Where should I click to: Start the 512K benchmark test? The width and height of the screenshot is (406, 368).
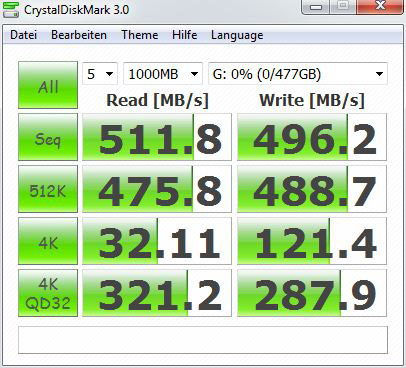48,189
